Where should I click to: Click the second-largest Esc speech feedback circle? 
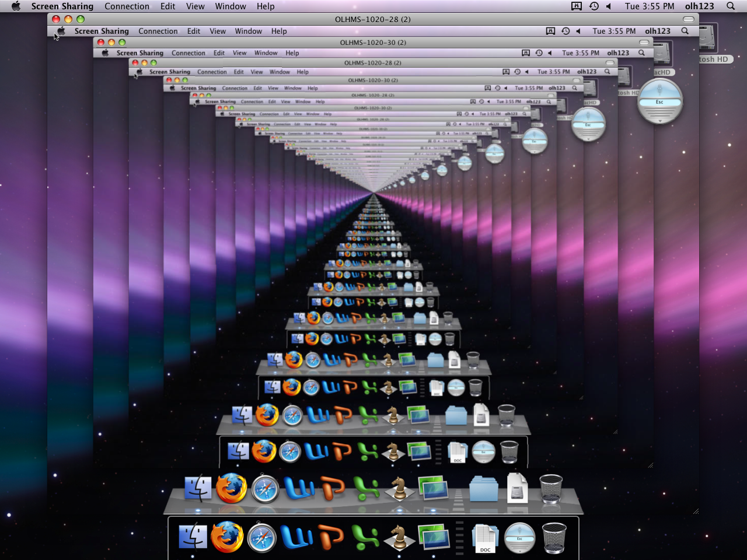click(x=588, y=124)
